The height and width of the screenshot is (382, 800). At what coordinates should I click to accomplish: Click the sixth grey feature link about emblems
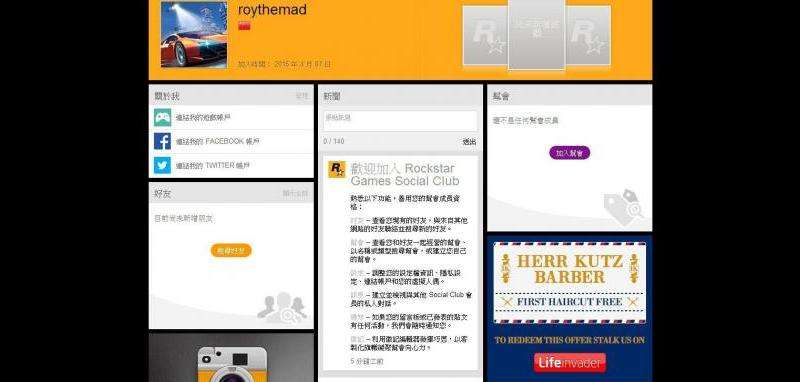[x=356, y=339]
